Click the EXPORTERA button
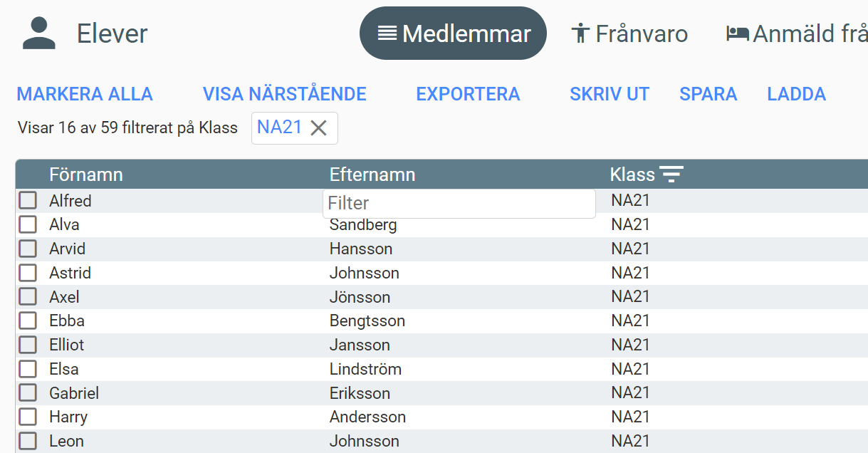The height and width of the screenshot is (453, 868). 468,94
